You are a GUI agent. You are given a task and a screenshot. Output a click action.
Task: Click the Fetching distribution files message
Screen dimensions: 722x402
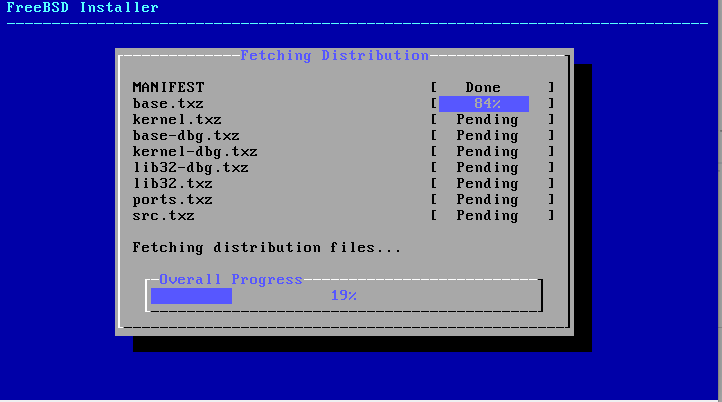266,248
